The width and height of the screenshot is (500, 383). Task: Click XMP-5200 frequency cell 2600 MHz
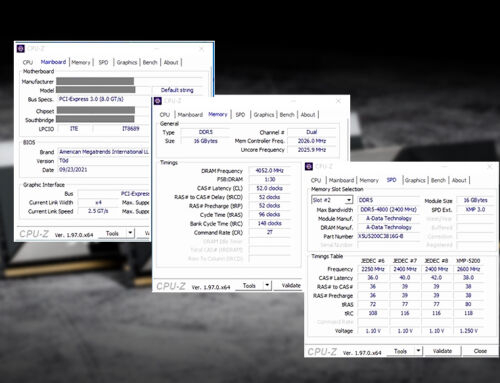[x=468, y=269]
